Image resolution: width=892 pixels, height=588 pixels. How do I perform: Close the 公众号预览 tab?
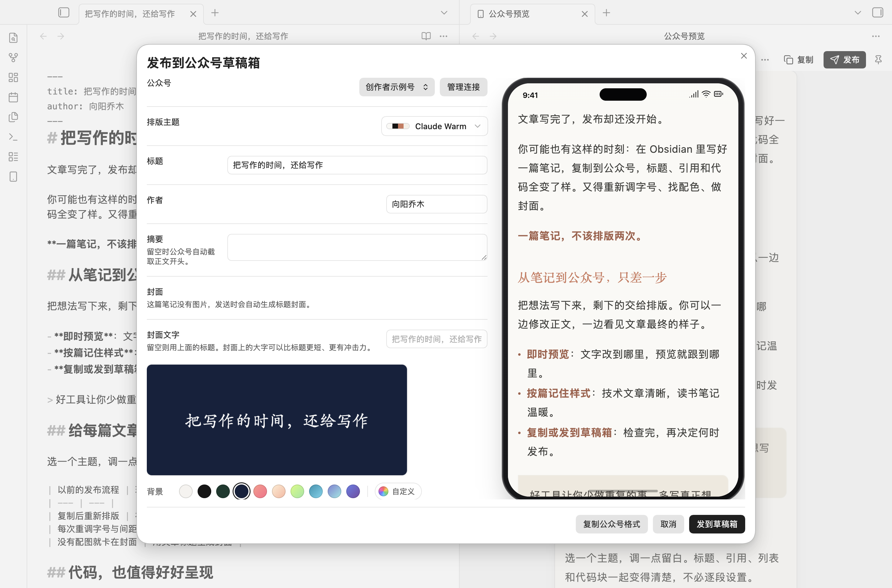click(584, 14)
